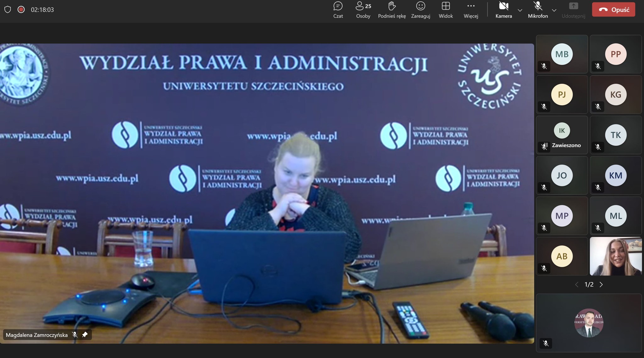Screen dimensions: 644x358
Task: Expand the Kamera dropdown arrow
Action: point(520,10)
